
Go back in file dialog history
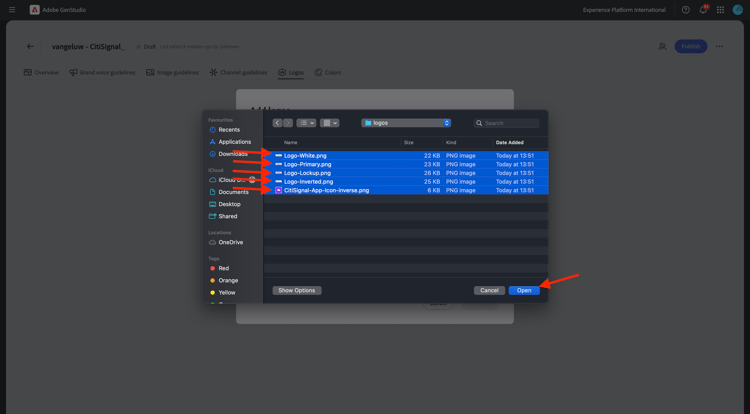pyautogui.click(x=277, y=123)
